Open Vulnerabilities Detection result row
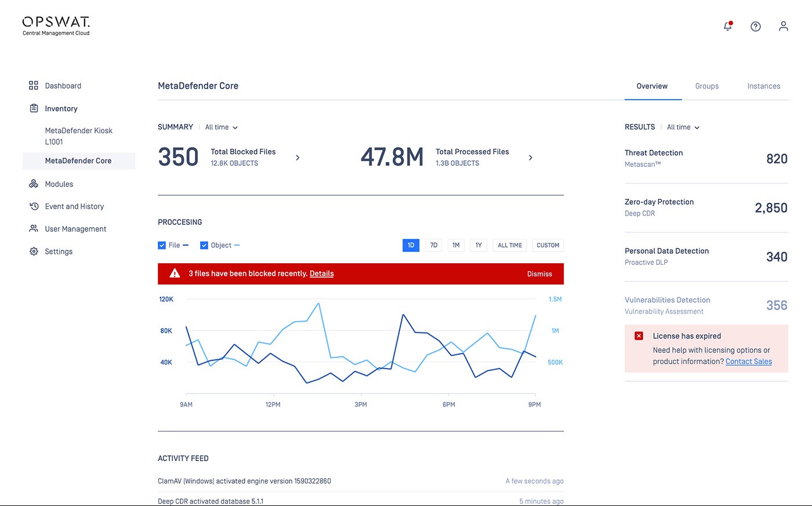Screen dimensions: 812x506 click(706, 305)
